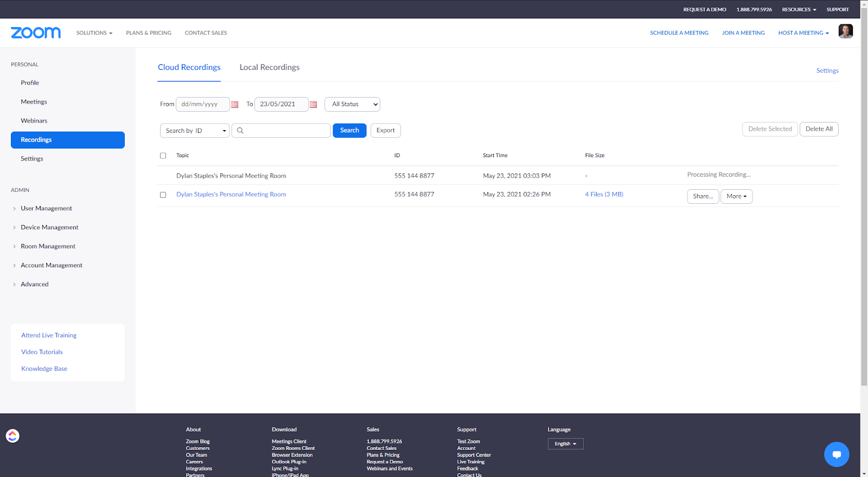Open Attend Live Training link
The width and height of the screenshot is (868, 477).
point(49,336)
